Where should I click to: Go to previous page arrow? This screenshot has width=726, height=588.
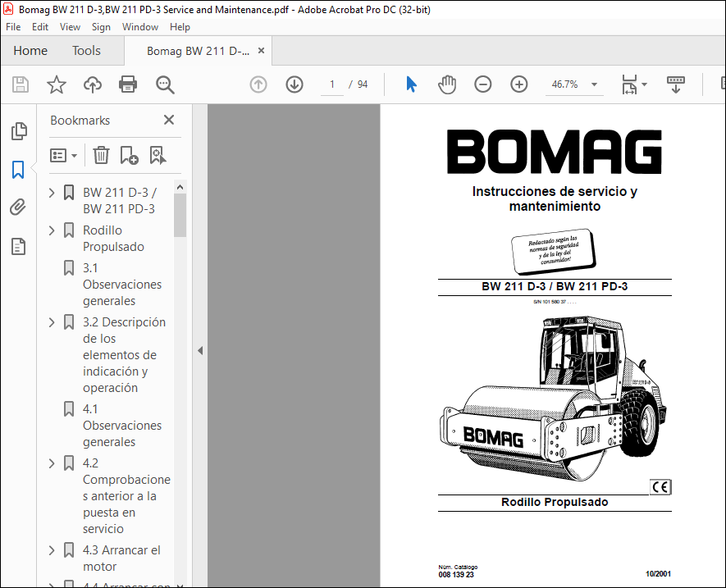(258, 84)
